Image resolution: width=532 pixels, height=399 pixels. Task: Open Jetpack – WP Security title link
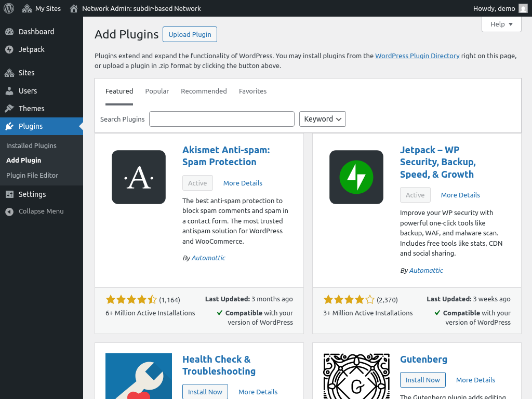tap(437, 162)
